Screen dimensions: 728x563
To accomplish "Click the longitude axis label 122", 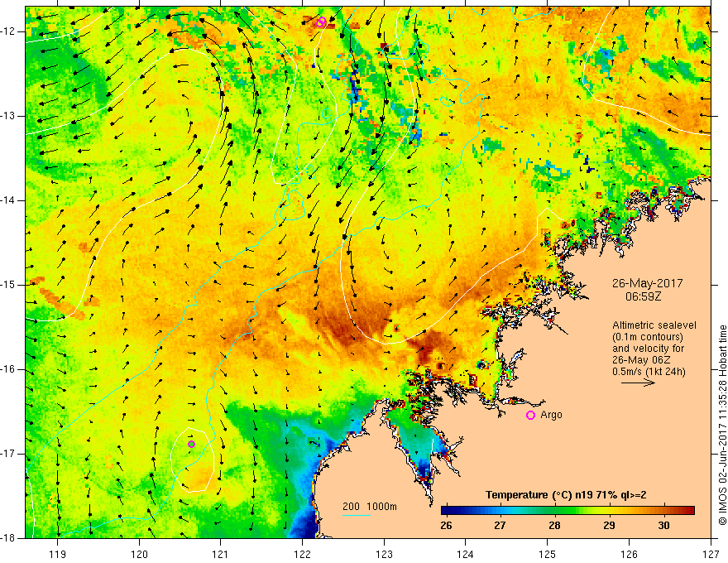I will point(302,554).
